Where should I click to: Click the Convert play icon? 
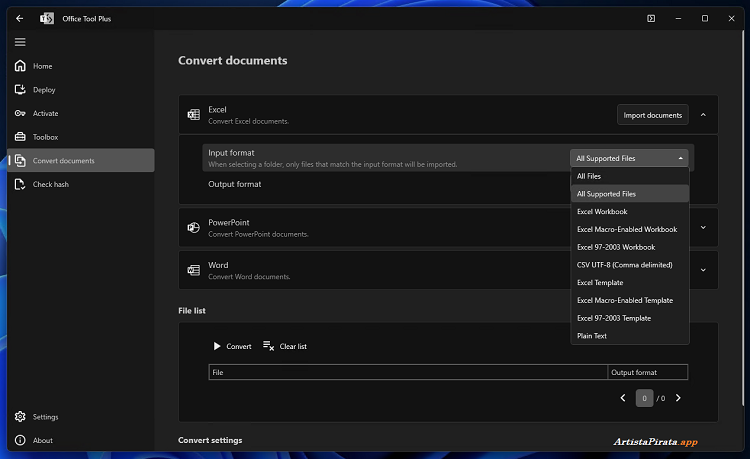pyautogui.click(x=217, y=346)
